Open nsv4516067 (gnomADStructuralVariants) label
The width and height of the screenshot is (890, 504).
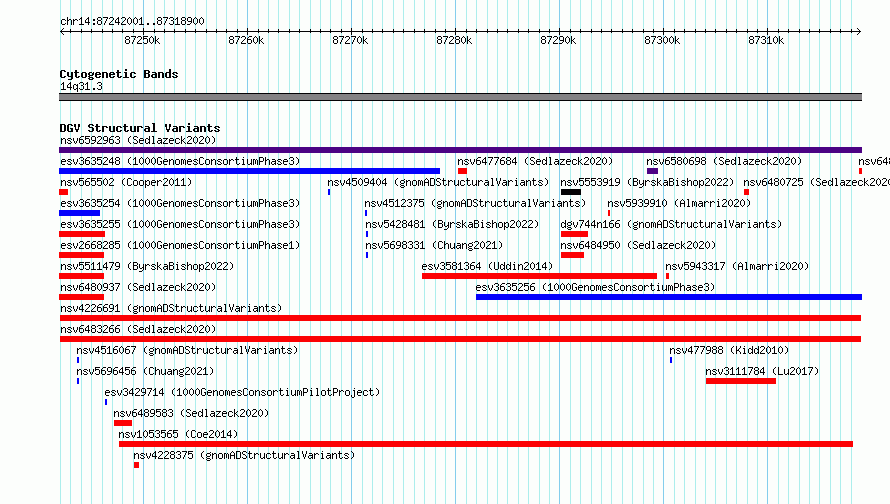[x=187, y=350]
